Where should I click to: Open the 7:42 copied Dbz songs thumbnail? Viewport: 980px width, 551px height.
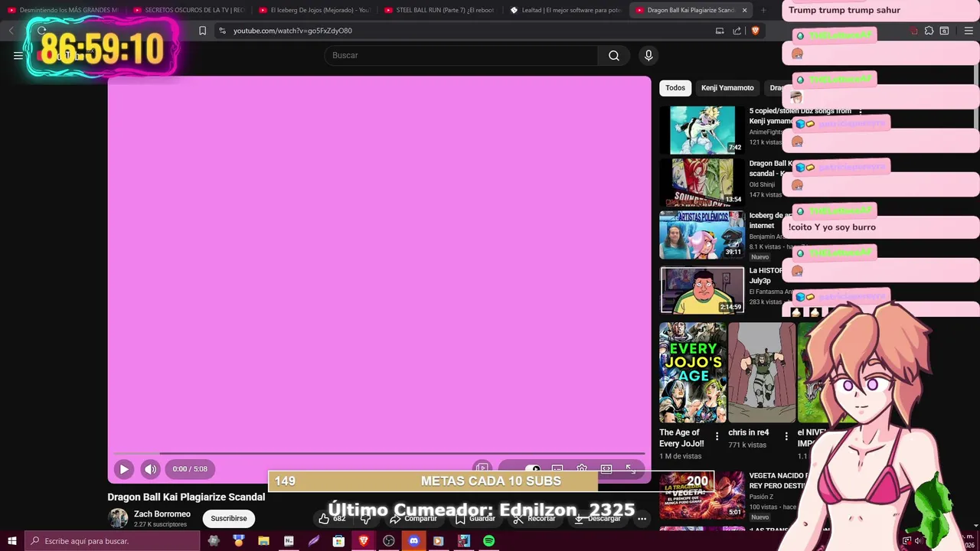coord(702,130)
